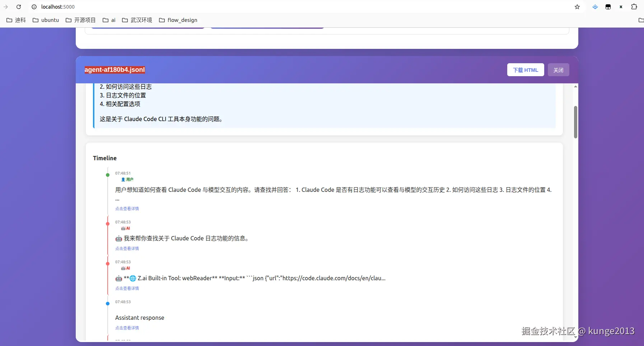
Task: Click the robot icon beside the AI message
Action: pyautogui.click(x=118, y=239)
